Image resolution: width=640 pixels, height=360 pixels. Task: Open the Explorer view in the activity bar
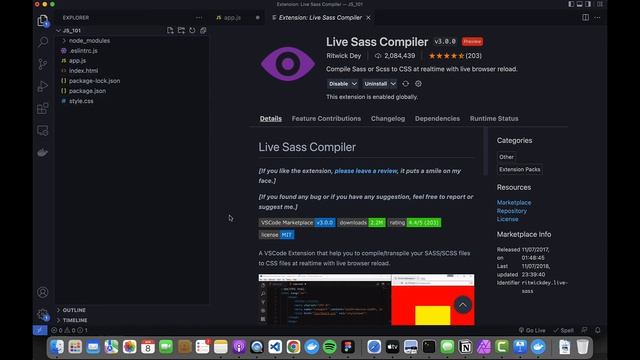pos(42,20)
